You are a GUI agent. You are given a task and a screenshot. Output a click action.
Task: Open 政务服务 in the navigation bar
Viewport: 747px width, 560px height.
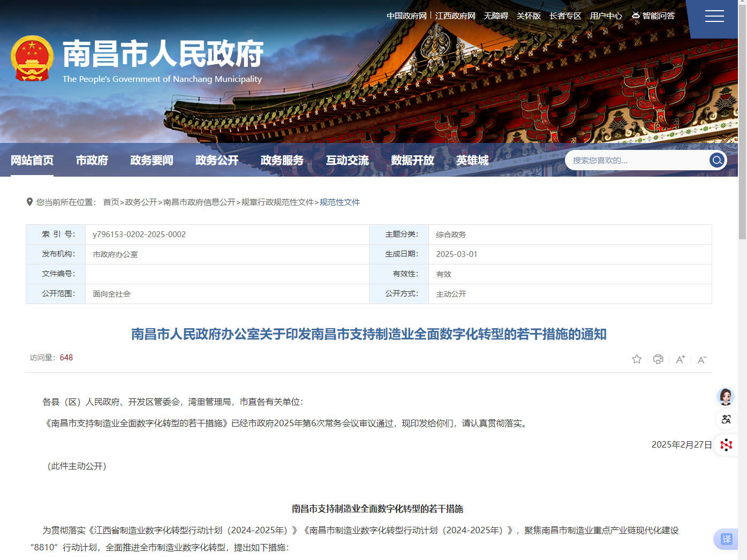click(x=282, y=160)
